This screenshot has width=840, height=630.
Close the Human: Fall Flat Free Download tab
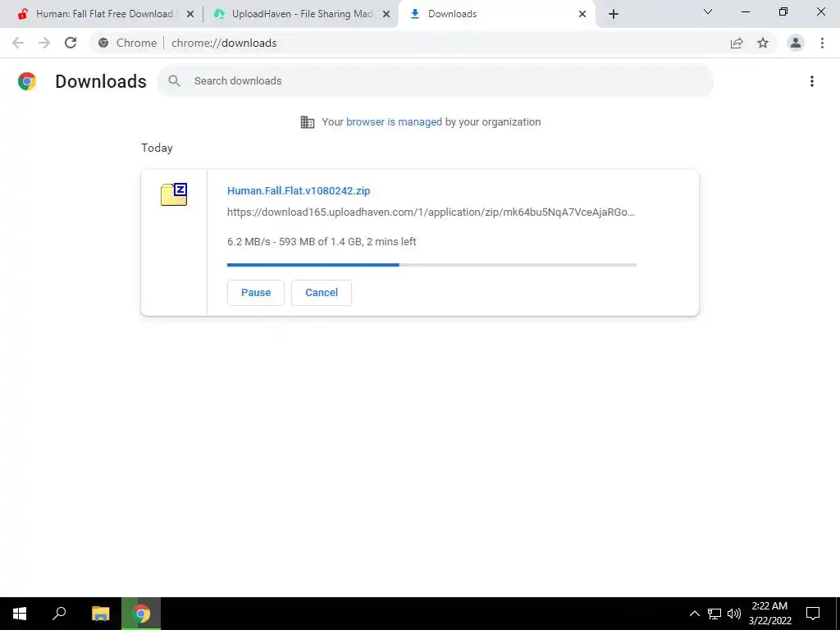tap(190, 14)
